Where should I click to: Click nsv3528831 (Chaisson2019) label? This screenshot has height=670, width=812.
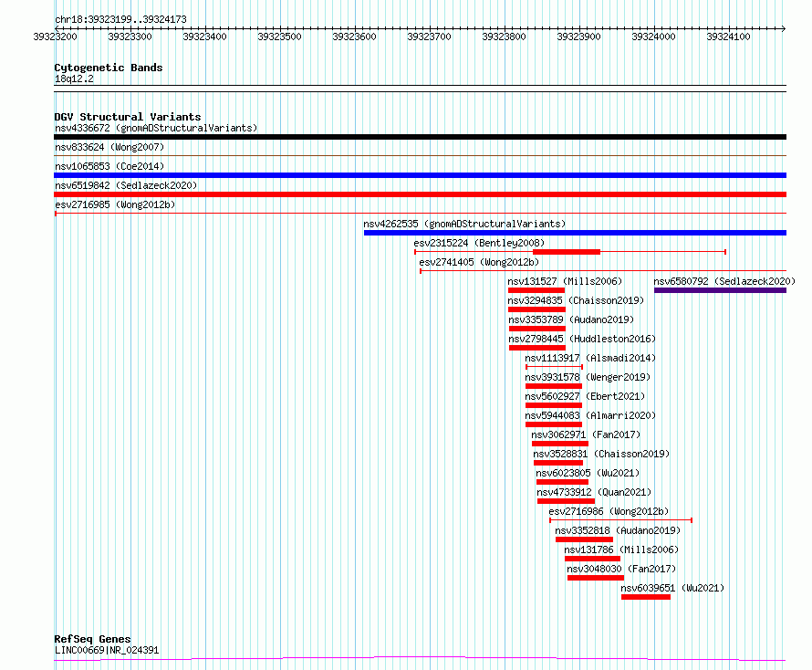click(x=601, y=454)
